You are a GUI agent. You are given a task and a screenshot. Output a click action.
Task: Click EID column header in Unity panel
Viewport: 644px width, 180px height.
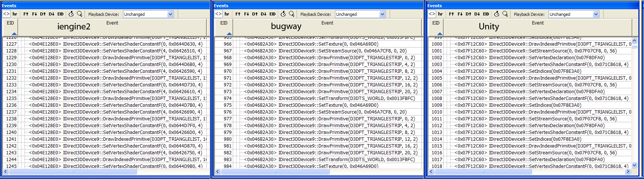click(436, 23)
